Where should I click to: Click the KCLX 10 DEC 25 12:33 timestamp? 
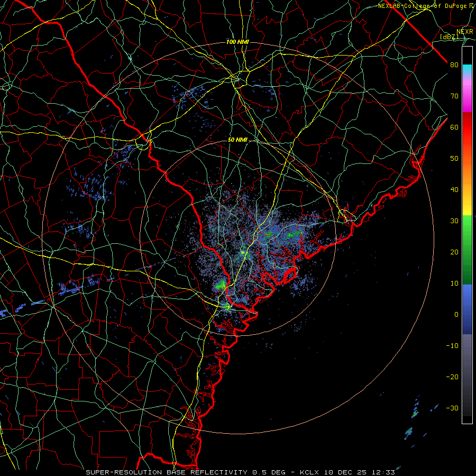click(347, 472)
